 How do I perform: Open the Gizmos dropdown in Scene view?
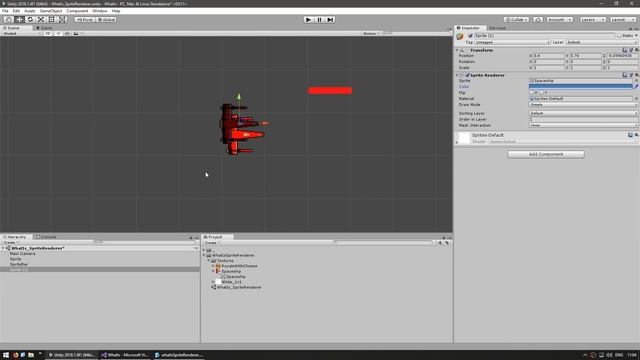(x=371, y=33)
